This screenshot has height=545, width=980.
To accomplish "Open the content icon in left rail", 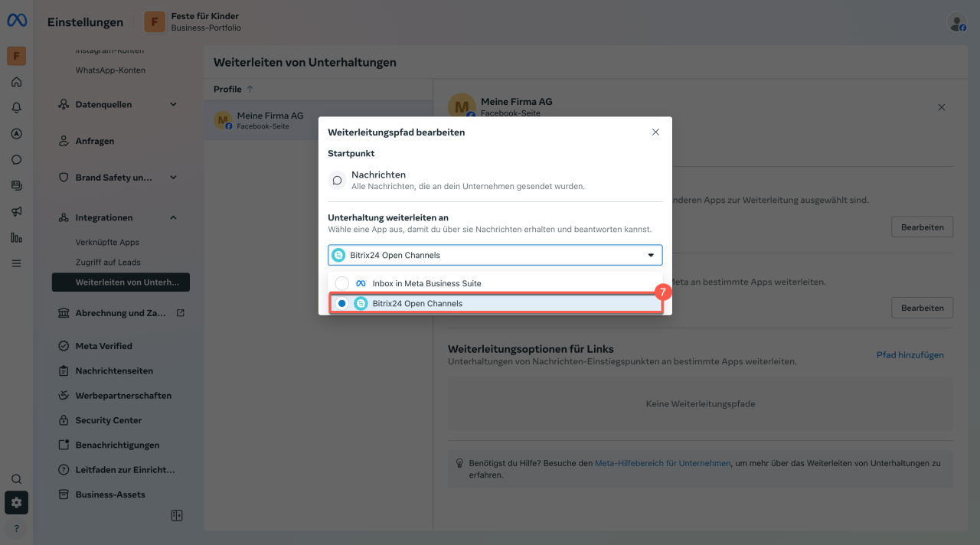I will click(16, 185).
